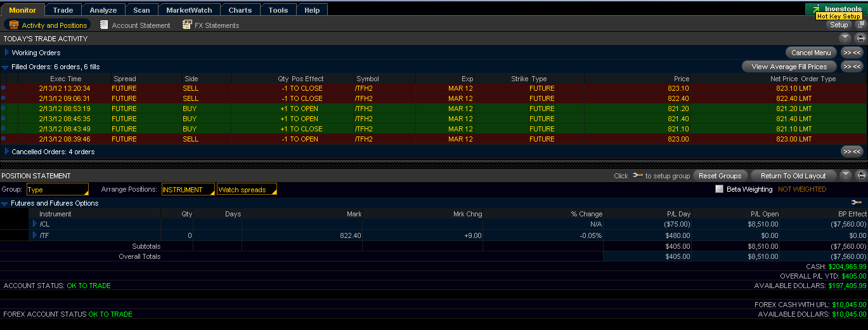Open the Arrange Positions INSTRUMENT dropdown
This screenshot has width=868, height=330.
(188, 189)
